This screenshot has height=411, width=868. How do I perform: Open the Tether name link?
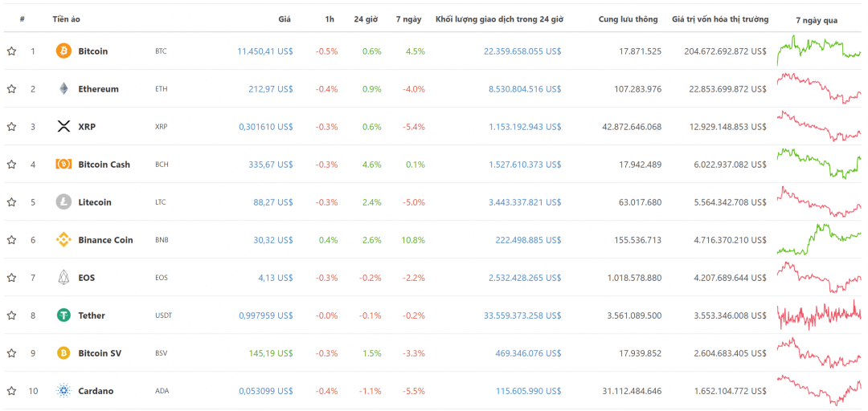[92, 315]
